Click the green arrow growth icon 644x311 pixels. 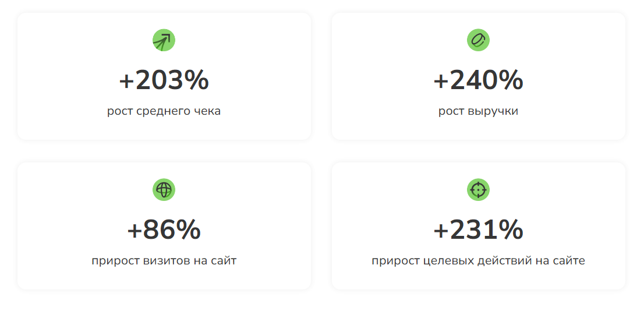coord(164,40)
